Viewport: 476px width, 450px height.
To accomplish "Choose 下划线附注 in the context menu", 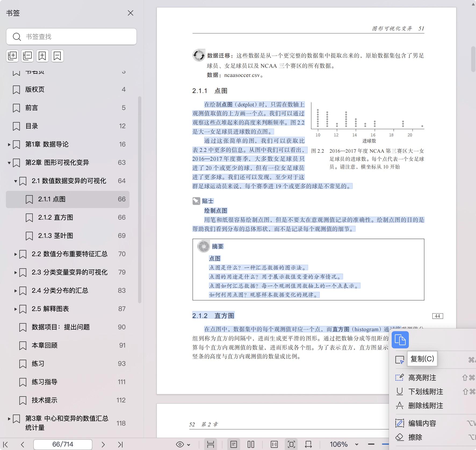I will [x=425, y=392].
